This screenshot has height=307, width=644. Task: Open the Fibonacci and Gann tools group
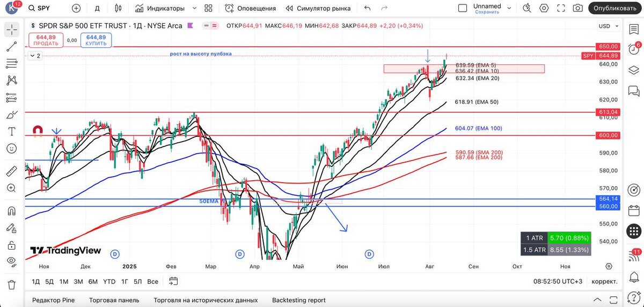12,64
